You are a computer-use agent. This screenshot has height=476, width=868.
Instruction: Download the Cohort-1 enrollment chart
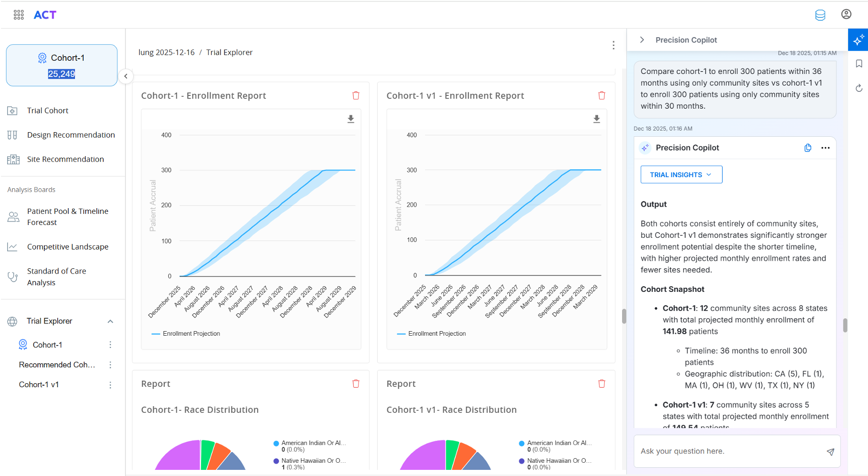pyautogui.click(x=351, y=119)
